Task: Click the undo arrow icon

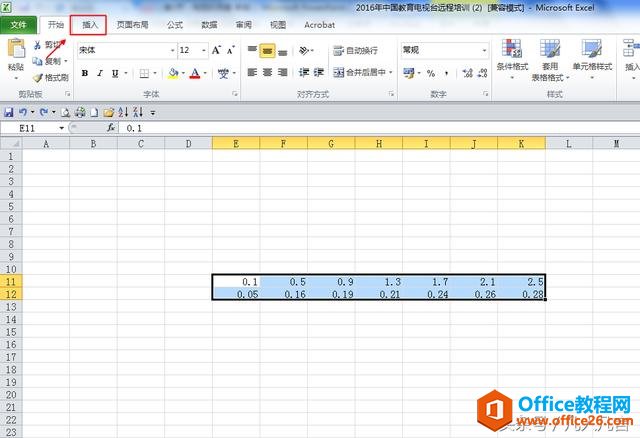Action: click(x=22, y=113)
